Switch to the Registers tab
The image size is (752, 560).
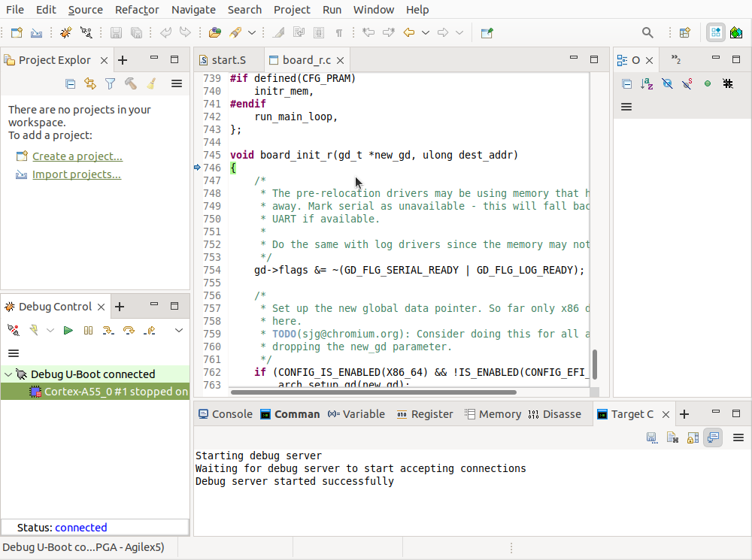[425, 414]
